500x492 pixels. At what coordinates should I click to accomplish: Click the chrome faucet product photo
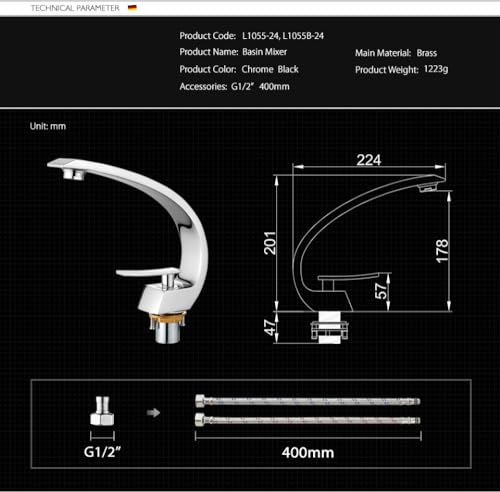click(128, 250)
